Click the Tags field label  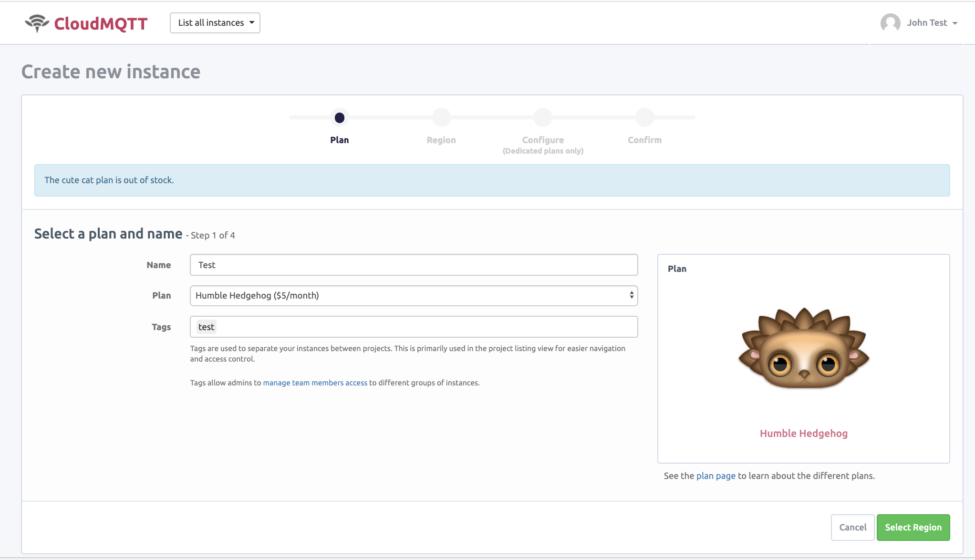click(x=161, y=327)
